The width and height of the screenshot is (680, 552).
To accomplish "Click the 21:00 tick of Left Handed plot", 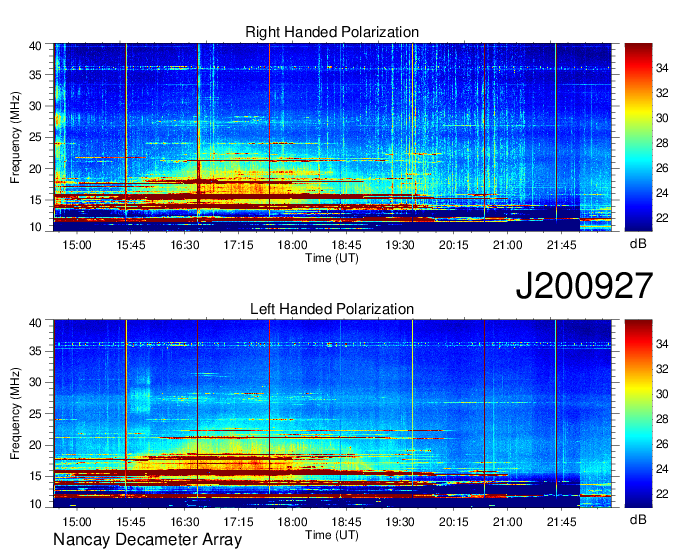I will point(507,522).
